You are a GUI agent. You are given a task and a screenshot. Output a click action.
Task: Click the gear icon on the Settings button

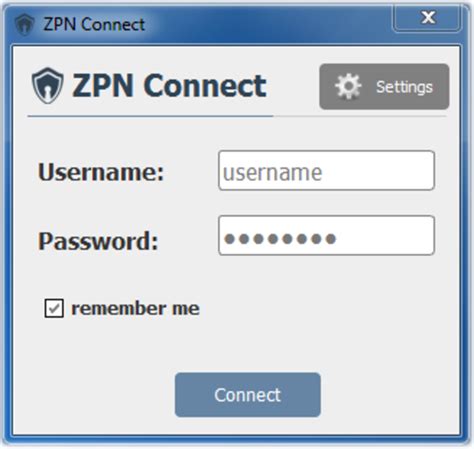click(348, 87)
